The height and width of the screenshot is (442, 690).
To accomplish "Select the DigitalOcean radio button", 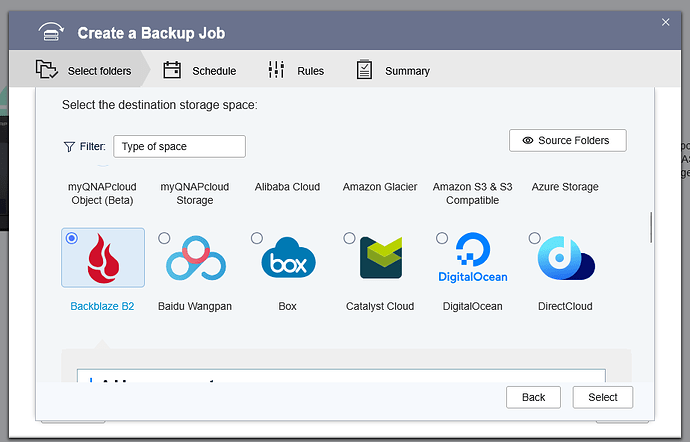I will point(442,238).
